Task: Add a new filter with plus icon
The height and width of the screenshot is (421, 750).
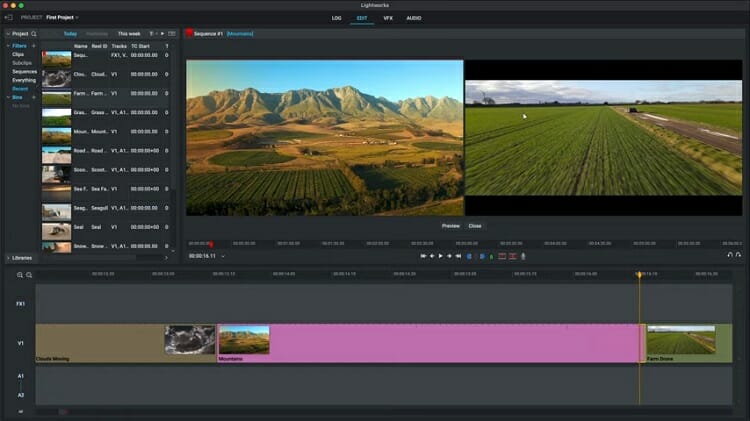Action: pyautogui.click(x=33, y=46)
